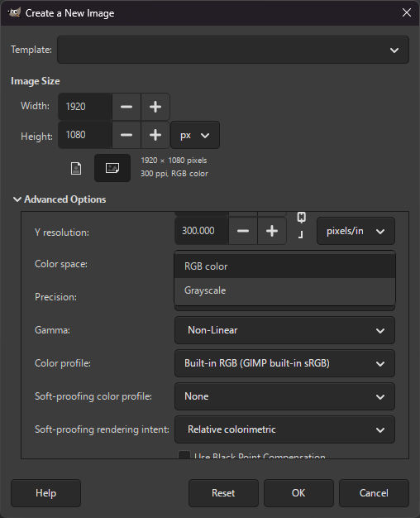Toggle the resolution chain link icon
The width and height of the screenshot is (420, 518).
[301, 224]
